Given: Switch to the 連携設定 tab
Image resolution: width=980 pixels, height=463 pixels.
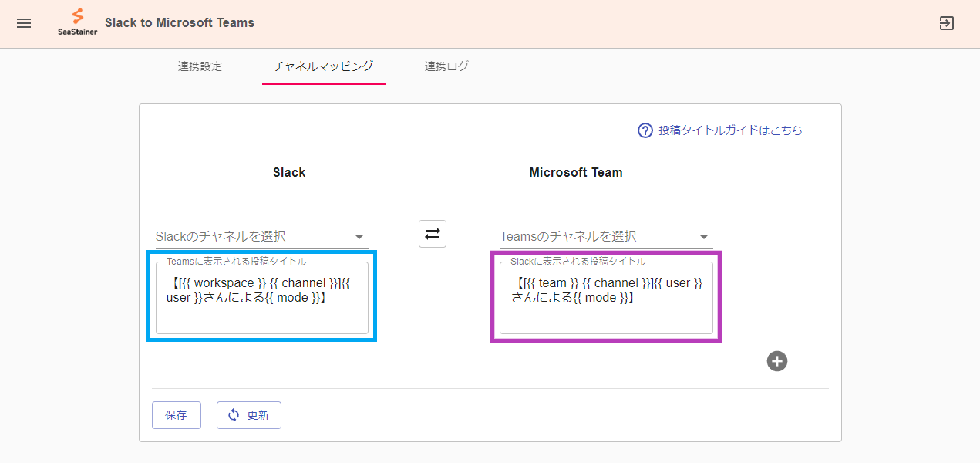Looking at the screenshot, I should (x=200, y=66).
